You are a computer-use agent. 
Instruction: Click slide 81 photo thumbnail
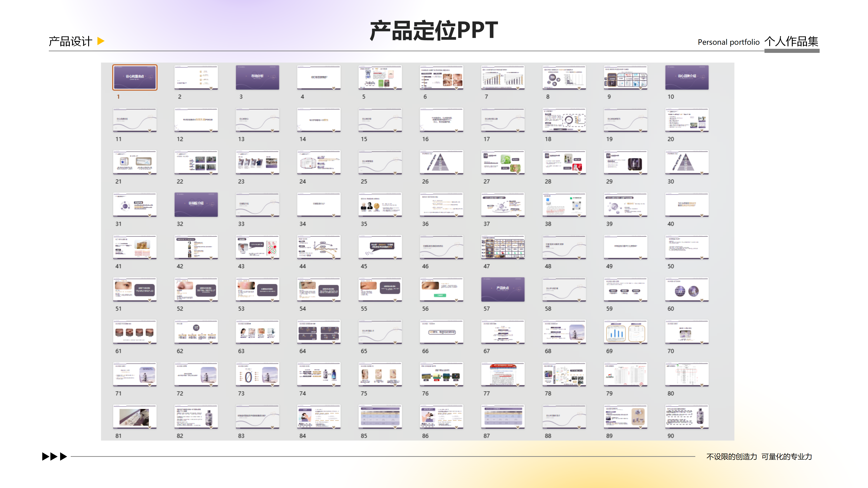[135, 417]
